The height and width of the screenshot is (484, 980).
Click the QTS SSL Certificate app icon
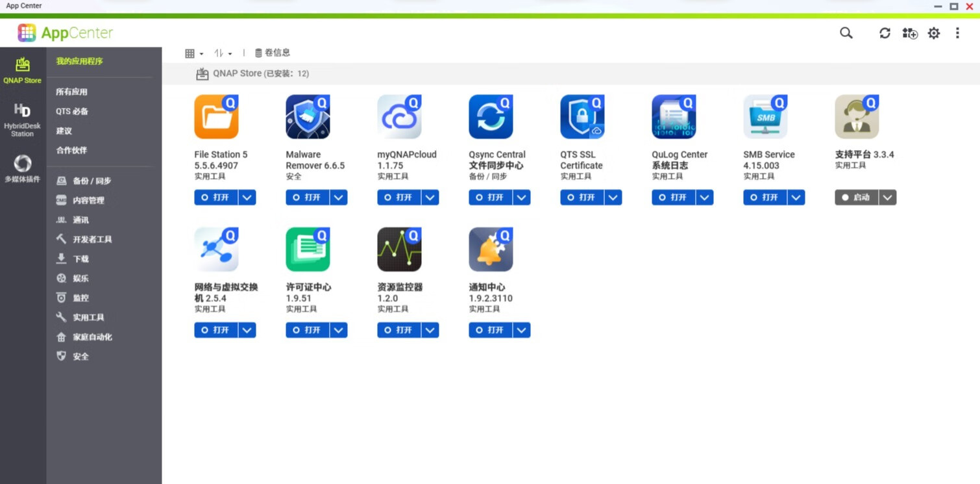click(582, 117)
